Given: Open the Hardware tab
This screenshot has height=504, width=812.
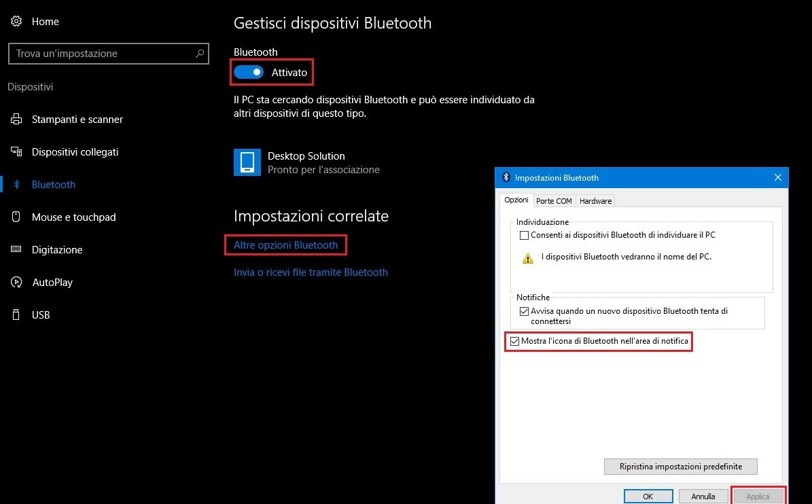Looking at the screenshot, I should (595, 201).
